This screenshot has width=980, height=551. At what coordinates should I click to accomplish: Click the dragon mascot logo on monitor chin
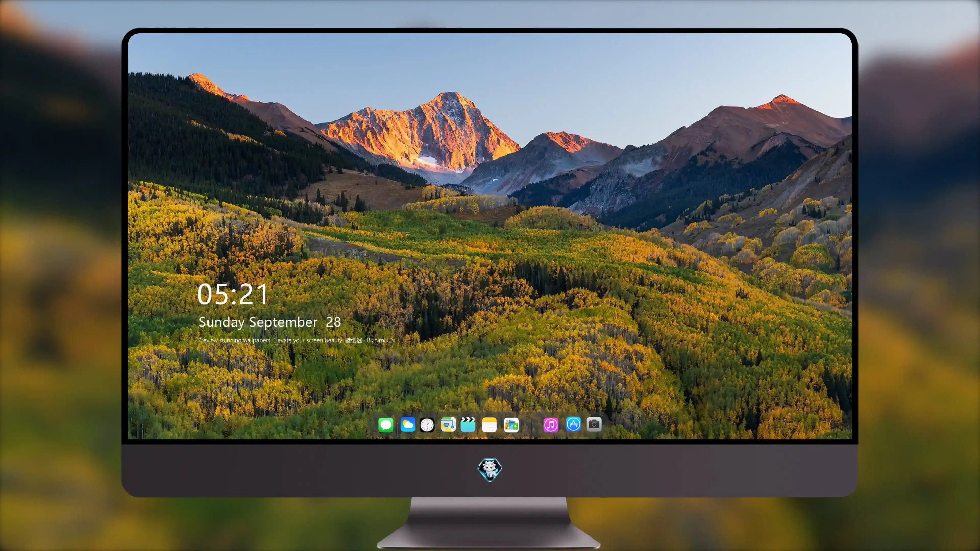click(x=490, y=470)
